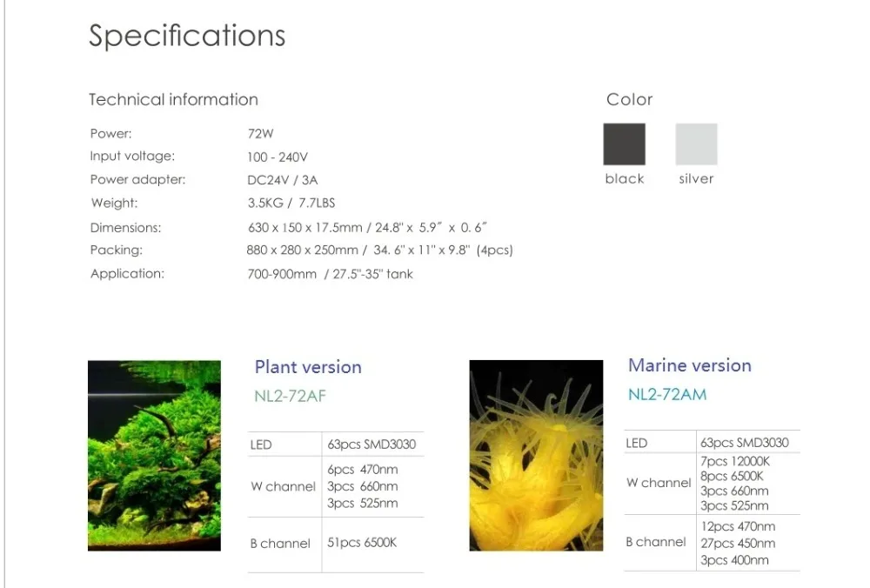
Task: Select "W channel" in the Plant version table
Action: coord(283,486)
